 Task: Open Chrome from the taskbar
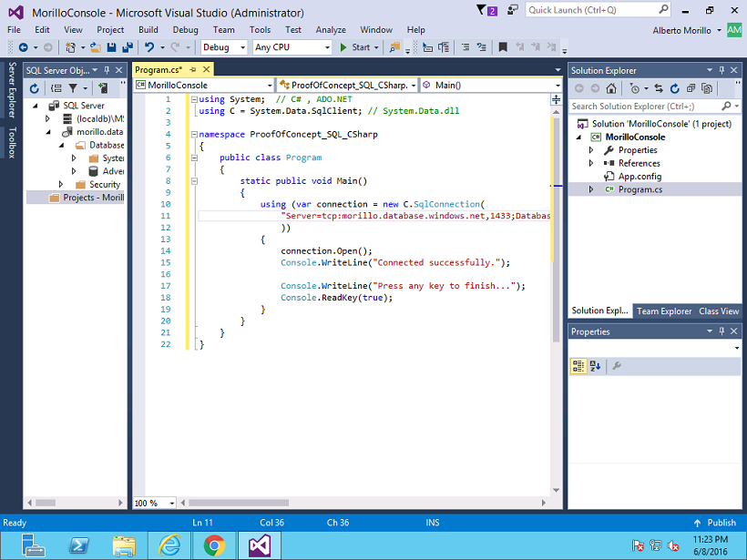point(214,545)
